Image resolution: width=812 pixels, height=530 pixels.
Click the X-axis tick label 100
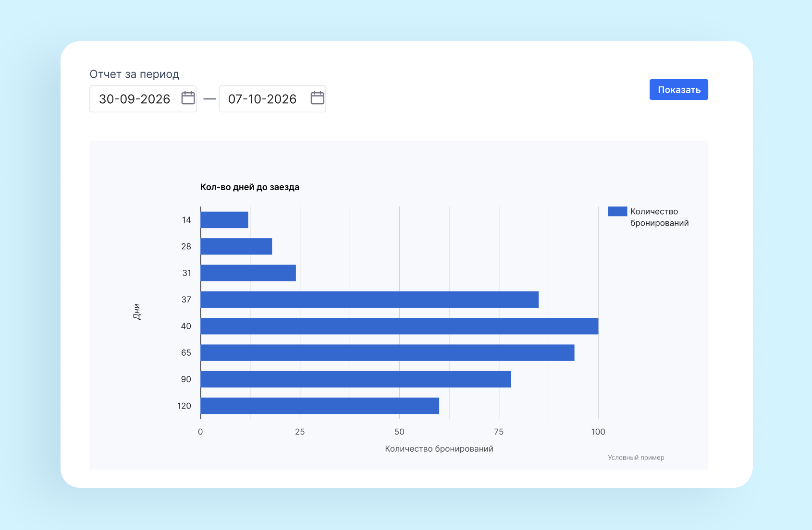[x=598, y=432]
